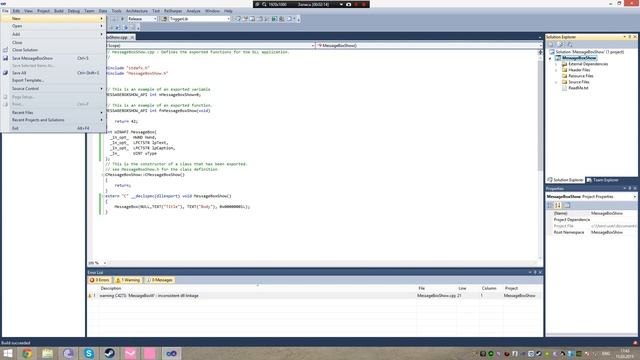This screenshot has height=360, width=640.
Task: Switch to the Team Explorer tab
Action: (603, 180)
